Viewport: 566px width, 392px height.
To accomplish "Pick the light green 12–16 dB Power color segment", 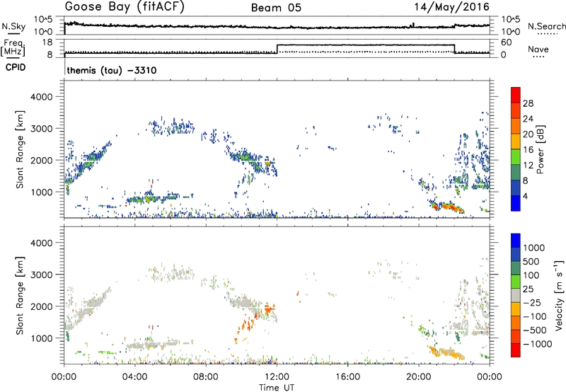I will pos(516,157).
